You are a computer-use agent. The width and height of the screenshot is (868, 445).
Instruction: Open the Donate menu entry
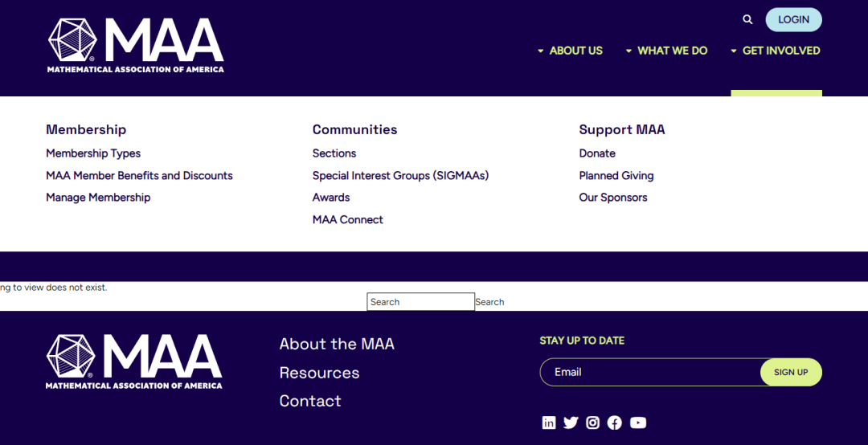596,153
